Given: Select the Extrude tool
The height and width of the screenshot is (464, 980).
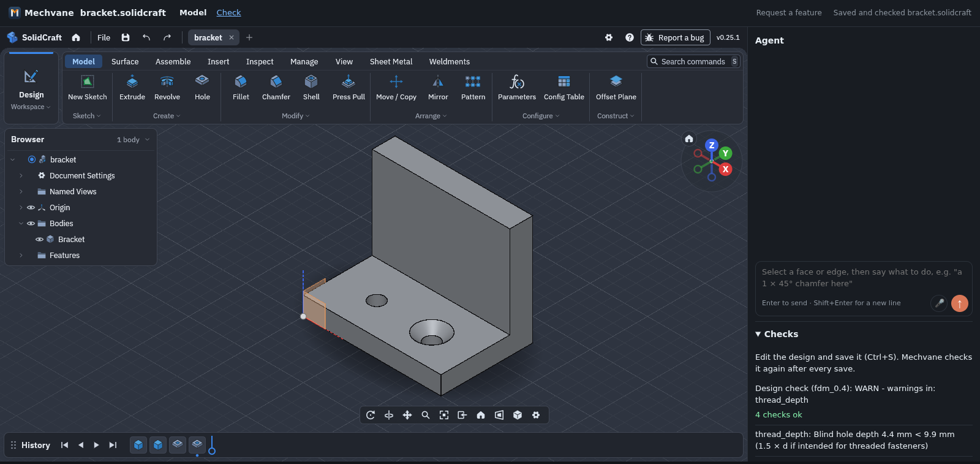Looking at the screenshot, I should click(132, 88).
